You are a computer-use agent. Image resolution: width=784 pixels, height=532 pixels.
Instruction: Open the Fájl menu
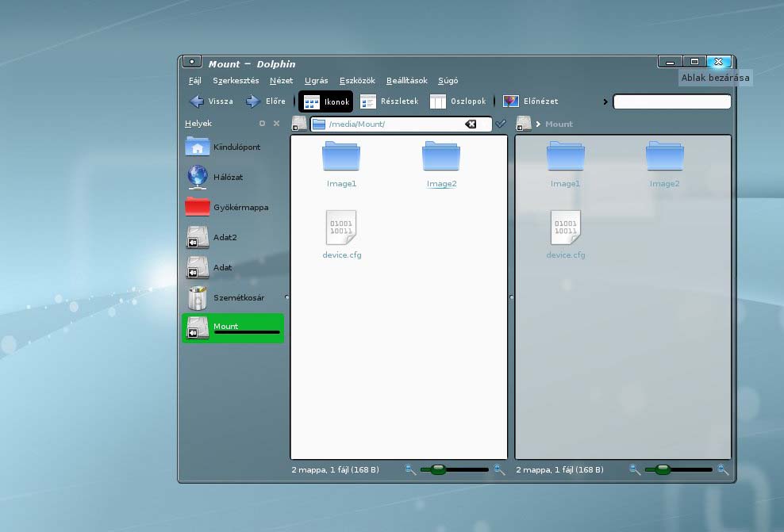tap(195, 80)
